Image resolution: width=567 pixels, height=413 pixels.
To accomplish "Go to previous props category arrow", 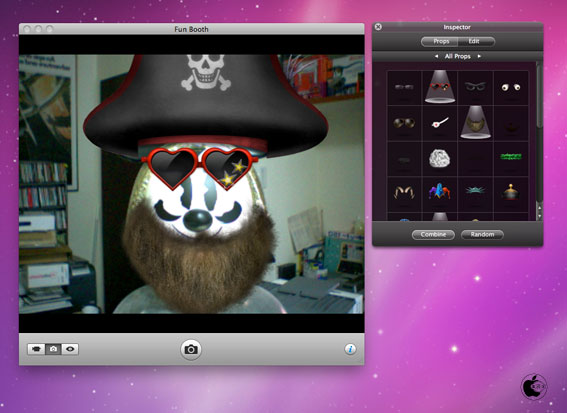I will (436, 56).
